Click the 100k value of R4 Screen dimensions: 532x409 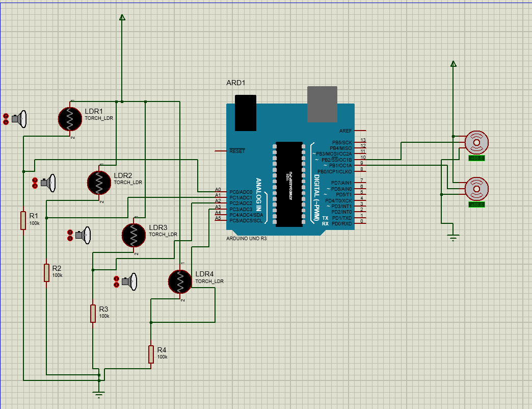(162, 357)
